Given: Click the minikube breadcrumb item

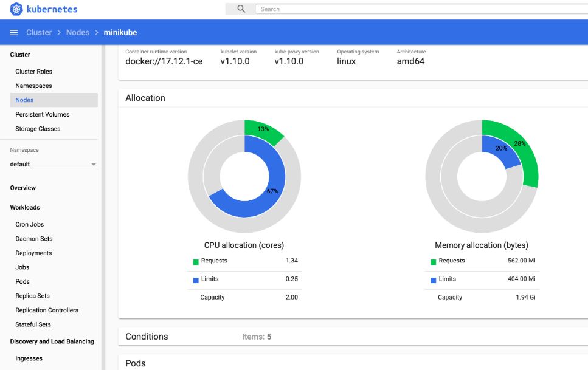Looking at the screenshot, I should (120, 33).
